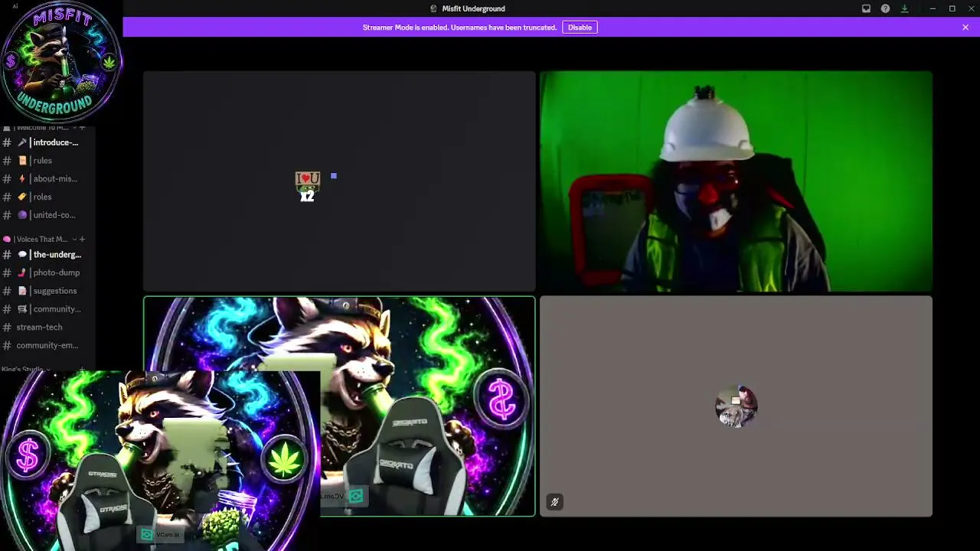Click the purple circle emoji beside united-co...
980x551 pixels.
point(22,215)
